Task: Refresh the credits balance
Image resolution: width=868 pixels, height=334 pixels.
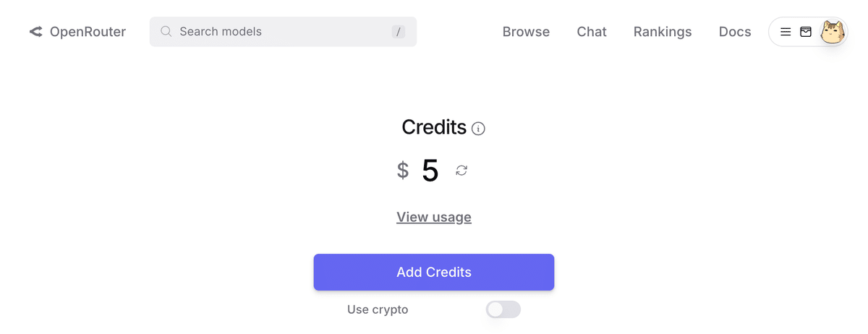Action: click(461, 171)
